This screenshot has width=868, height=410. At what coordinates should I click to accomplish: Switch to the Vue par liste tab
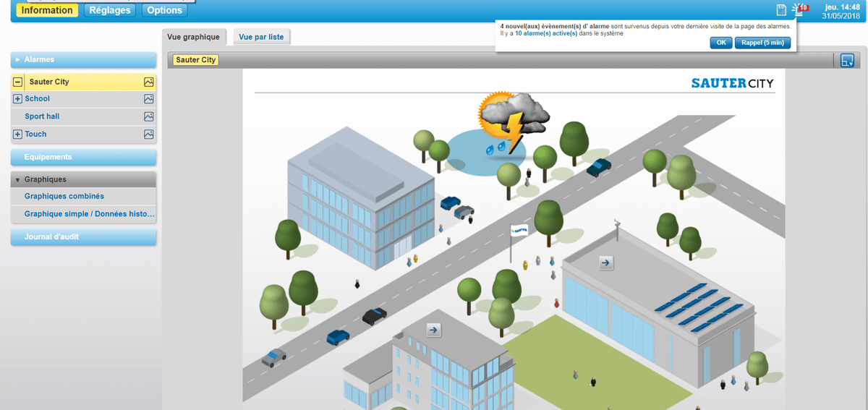261,37
